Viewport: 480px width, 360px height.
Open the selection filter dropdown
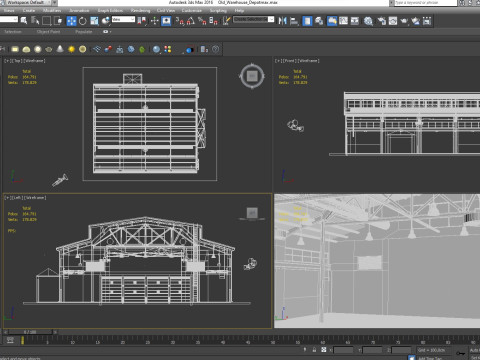click(x=9, y=20)
